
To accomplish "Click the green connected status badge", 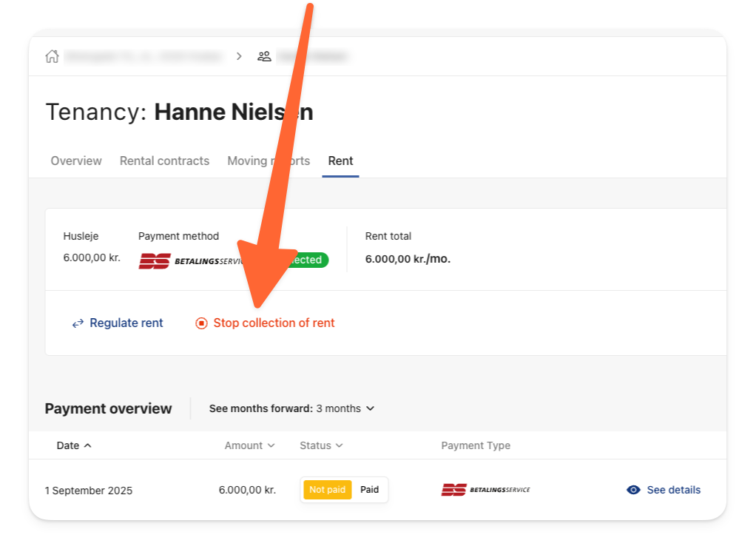I will coord(308,260).
